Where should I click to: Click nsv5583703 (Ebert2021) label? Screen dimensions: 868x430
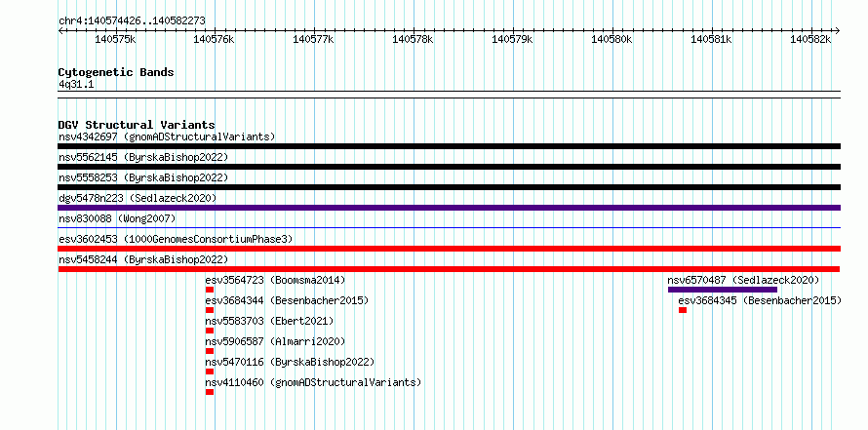point(269,321)
